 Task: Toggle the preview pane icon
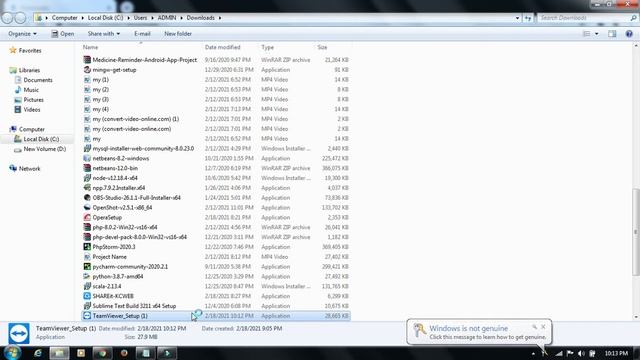click(x=612, y=34)
